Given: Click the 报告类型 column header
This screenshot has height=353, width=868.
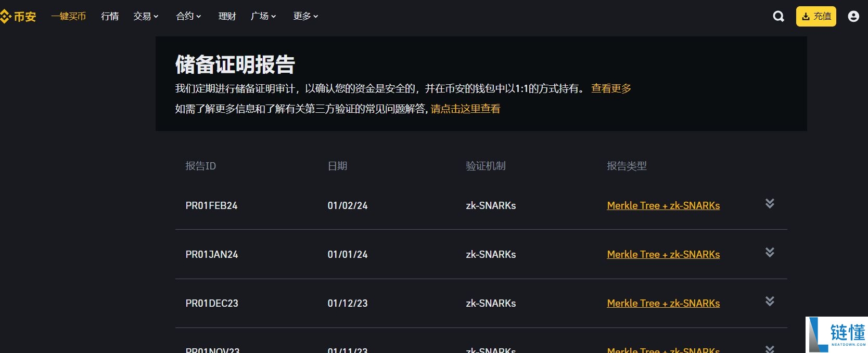Looking at the screenshot, I should pos(627,166).
